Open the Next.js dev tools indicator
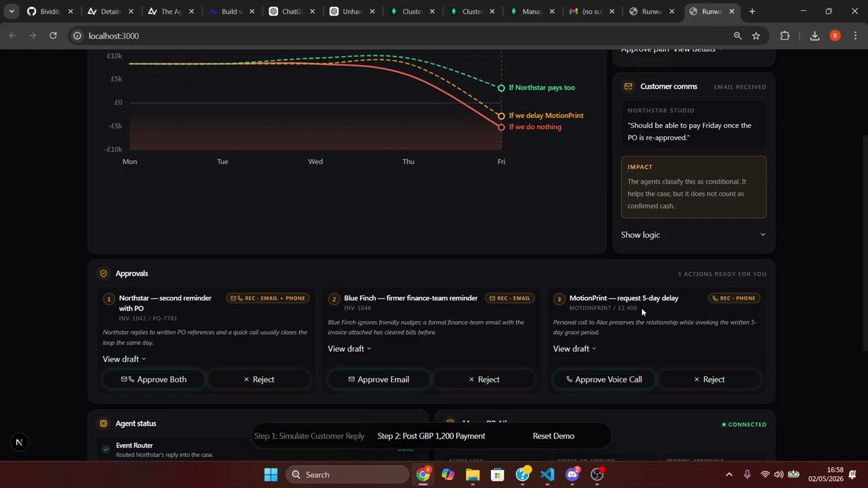 [x=19, y=442]
